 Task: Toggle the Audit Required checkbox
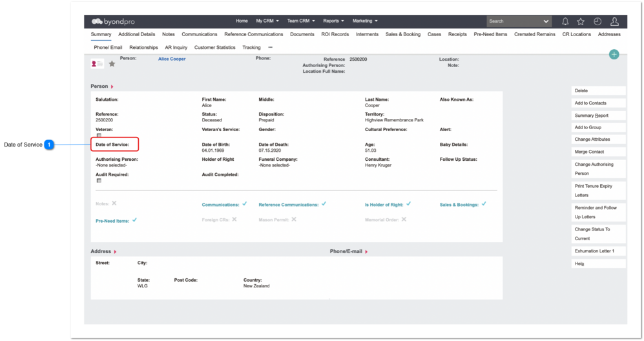pyautogui.click(x=99, y=180)
